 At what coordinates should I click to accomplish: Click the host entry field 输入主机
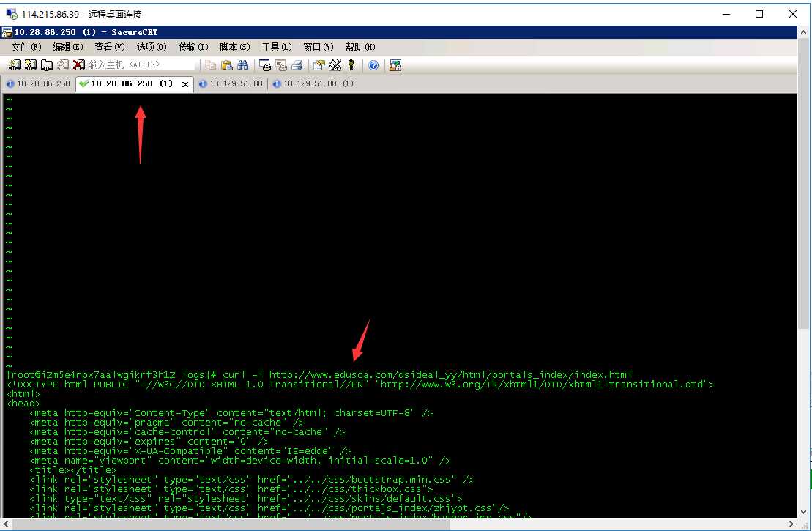[x=141, y=64]
